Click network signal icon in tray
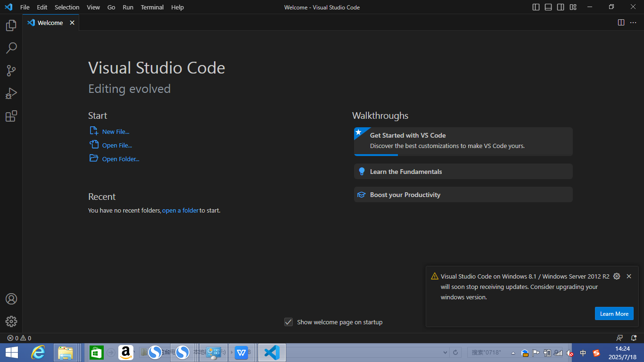 click(x=558, y=353)
